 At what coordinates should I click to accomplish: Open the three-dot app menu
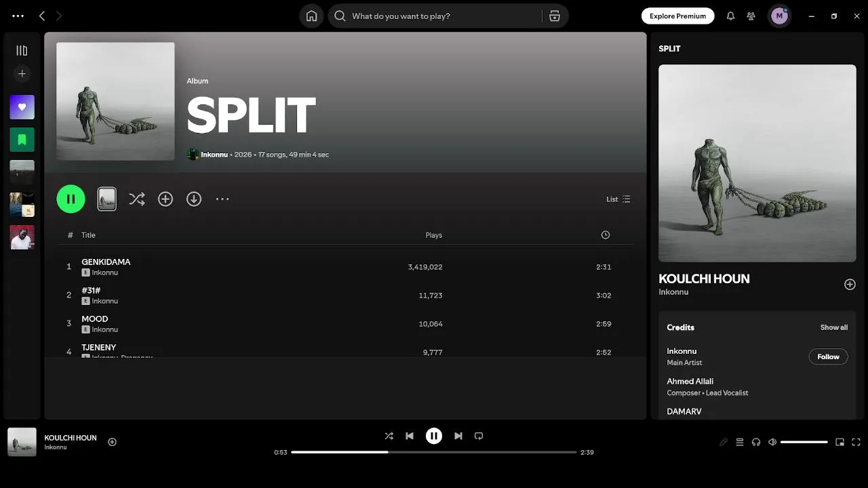(x=18, y=16)
